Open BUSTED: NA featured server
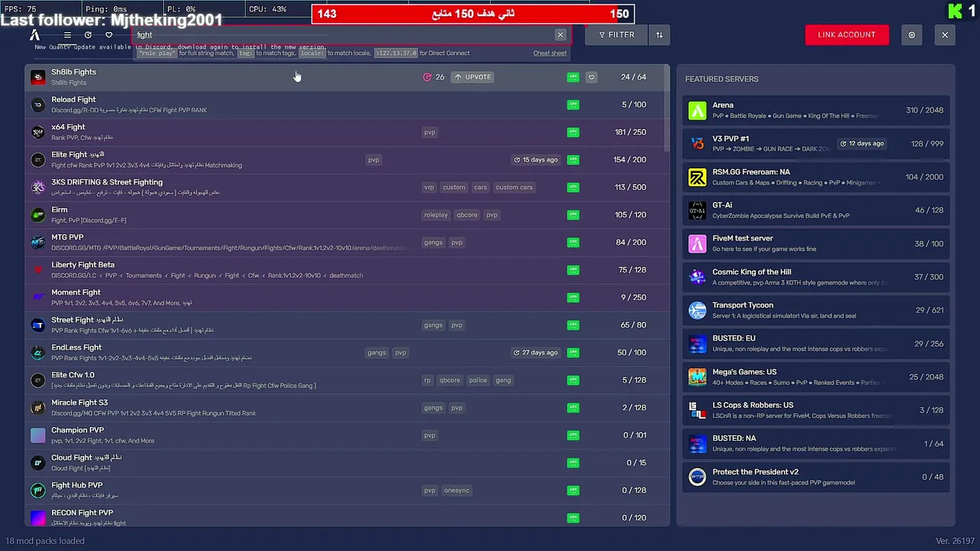980x551 pixels. (x=816, y=444)
